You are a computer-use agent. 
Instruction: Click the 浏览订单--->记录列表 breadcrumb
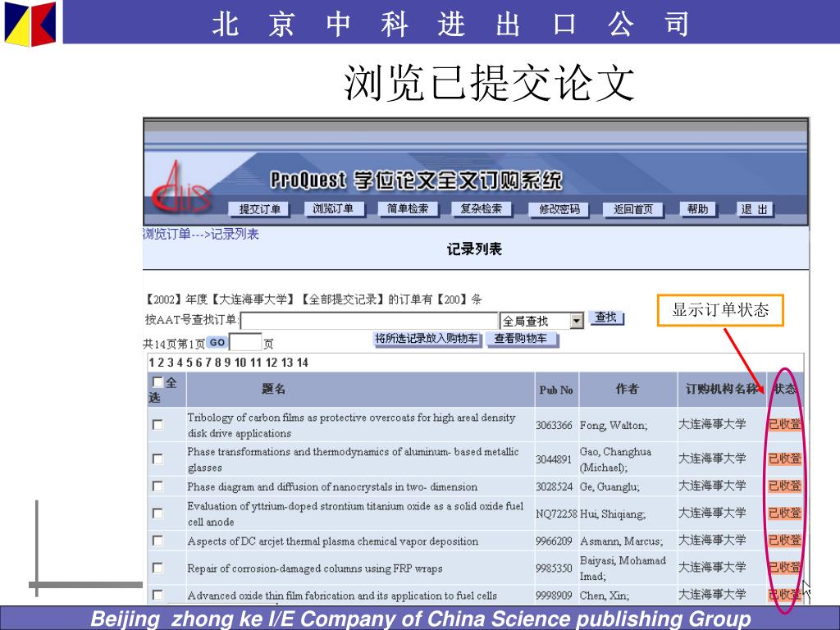[201, 234]
